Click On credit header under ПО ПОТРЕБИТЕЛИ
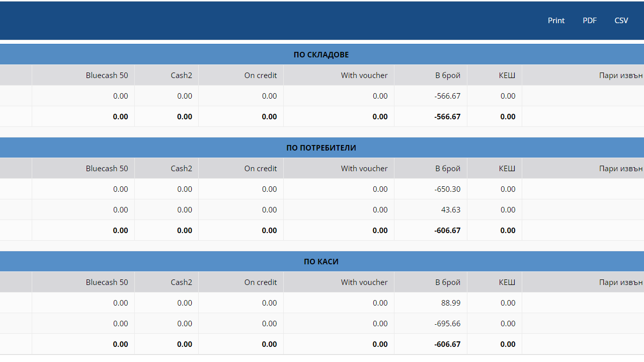Screen dimensions: 644x362 tap(261, 169)
